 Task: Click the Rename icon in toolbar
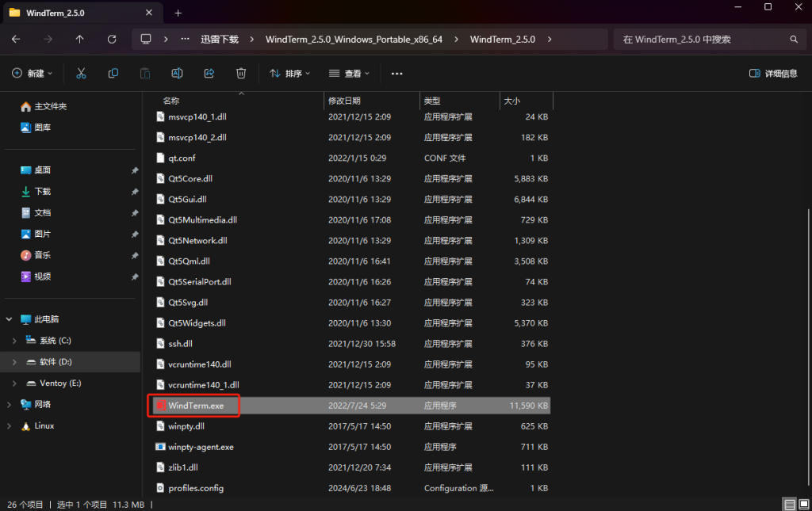(x=178, y=73)
